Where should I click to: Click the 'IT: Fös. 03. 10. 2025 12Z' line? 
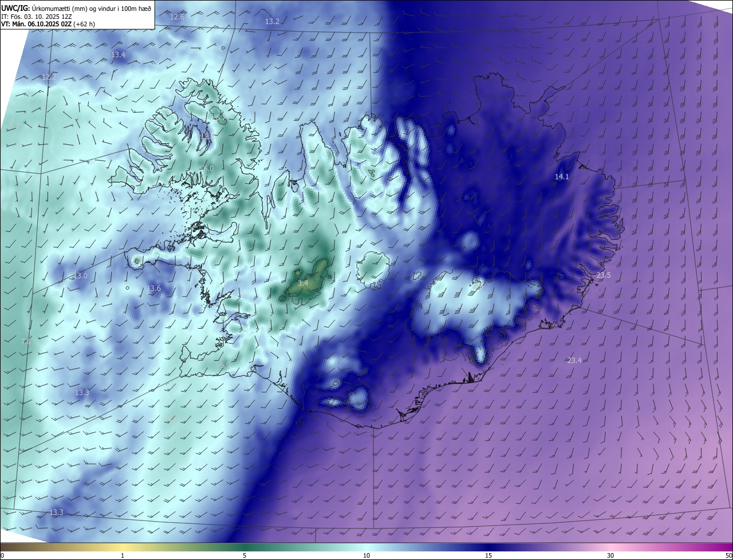pyautogui.click(x=36, y=16)
